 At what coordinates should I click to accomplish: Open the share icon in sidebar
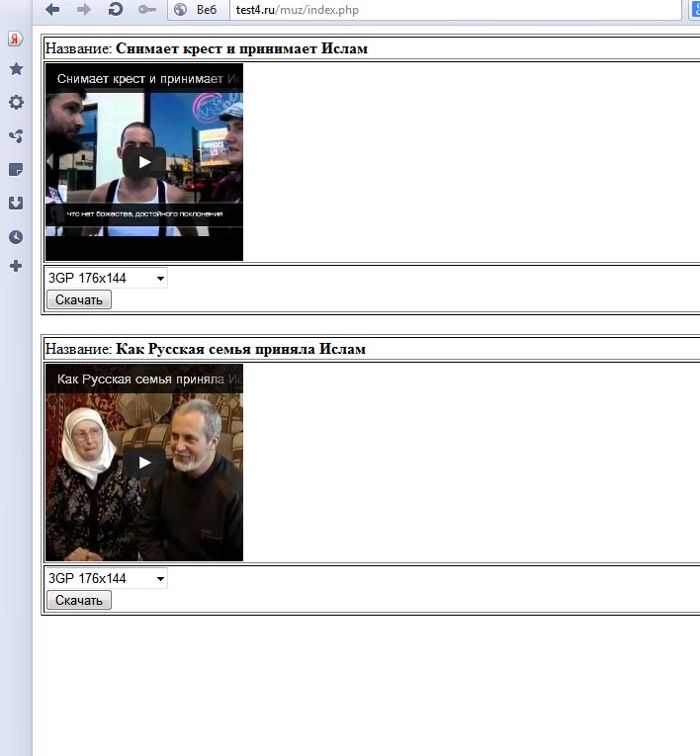click(x=16, y=136)
